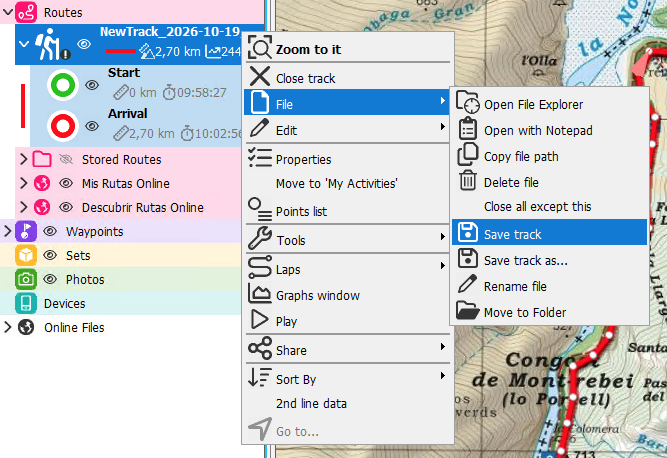Open the Sort By submenu
Image resolution: width=667 pixels, height=458 pixels.
[x=347, y=377]
